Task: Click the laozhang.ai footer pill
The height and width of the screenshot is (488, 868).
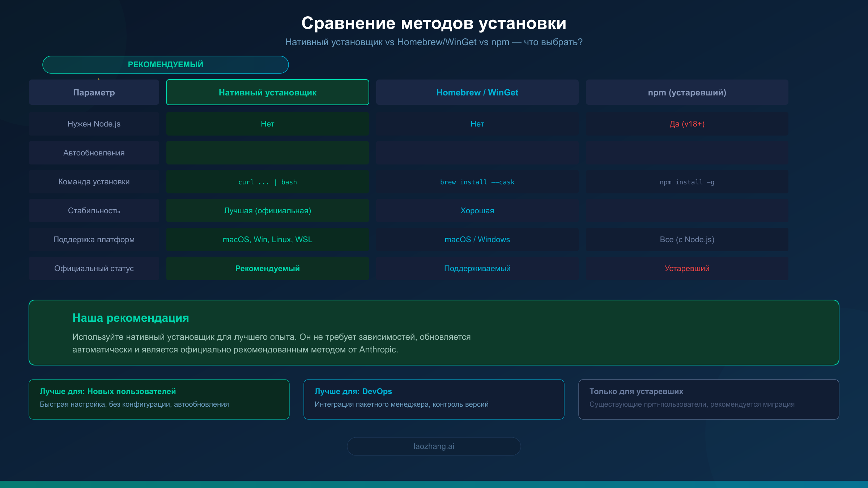Action: point(434,446)
